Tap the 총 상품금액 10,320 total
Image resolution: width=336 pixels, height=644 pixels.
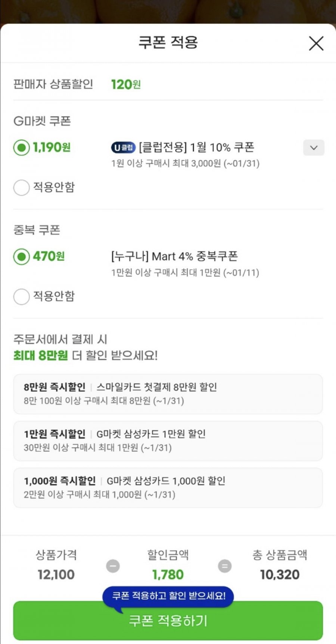pos(280,575)
